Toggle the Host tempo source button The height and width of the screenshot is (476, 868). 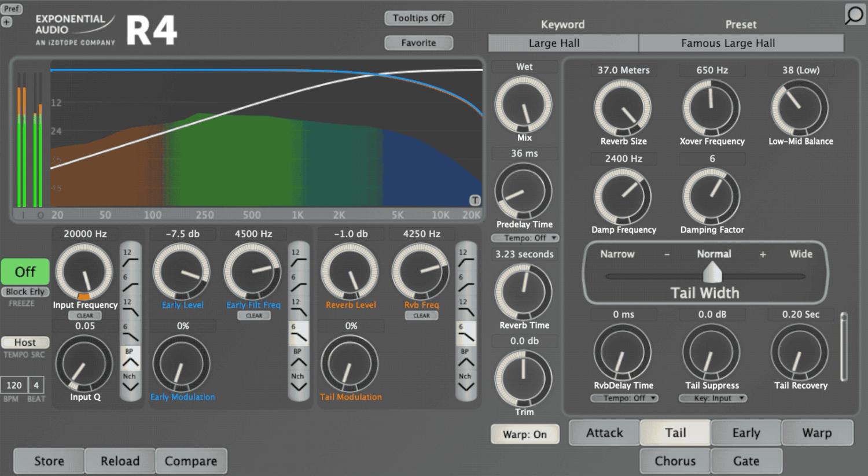pos(25,342)
